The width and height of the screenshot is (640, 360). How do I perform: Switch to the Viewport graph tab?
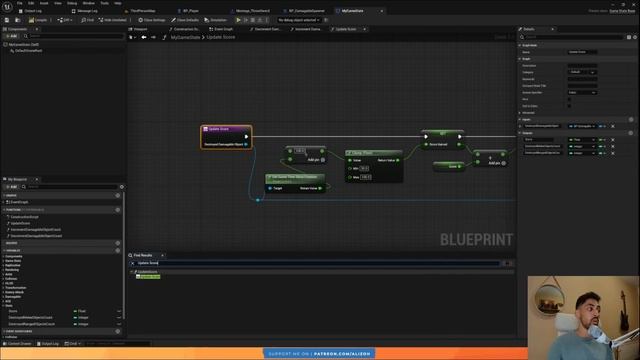point(138,29)
